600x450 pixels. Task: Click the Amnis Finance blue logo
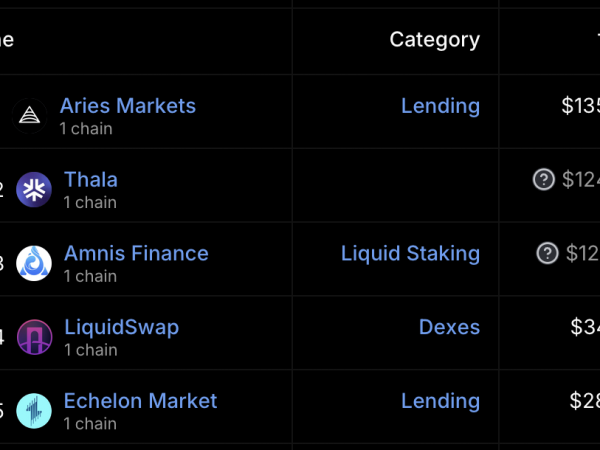tap(34, 263)
